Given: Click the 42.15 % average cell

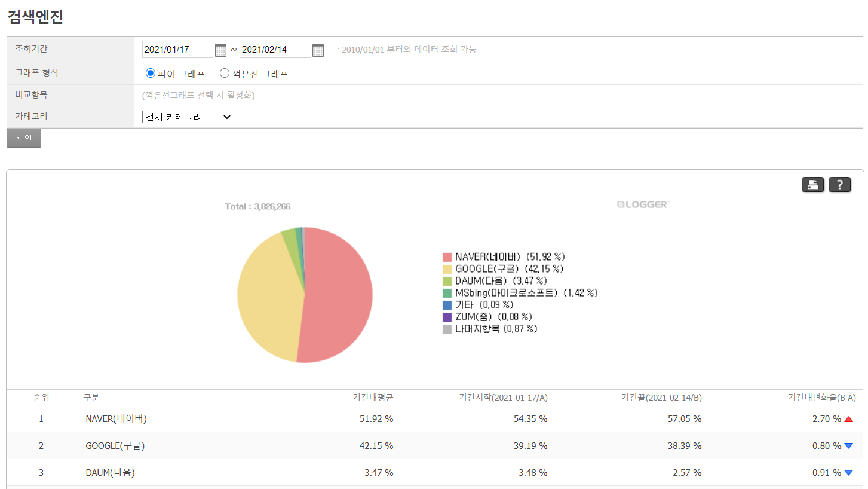Looking at the screenshot, I should point(376,446).
